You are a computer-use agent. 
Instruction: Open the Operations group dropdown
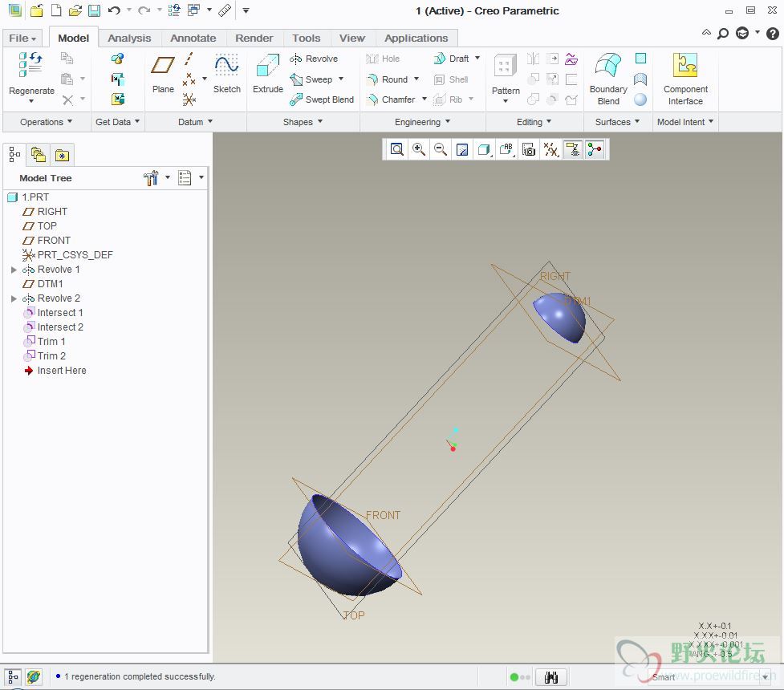[46, 122]
